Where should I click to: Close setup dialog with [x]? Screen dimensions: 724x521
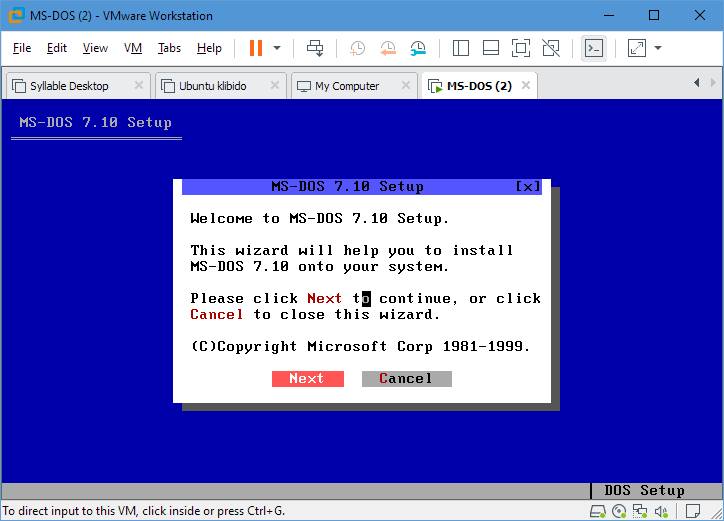(528, 187)
